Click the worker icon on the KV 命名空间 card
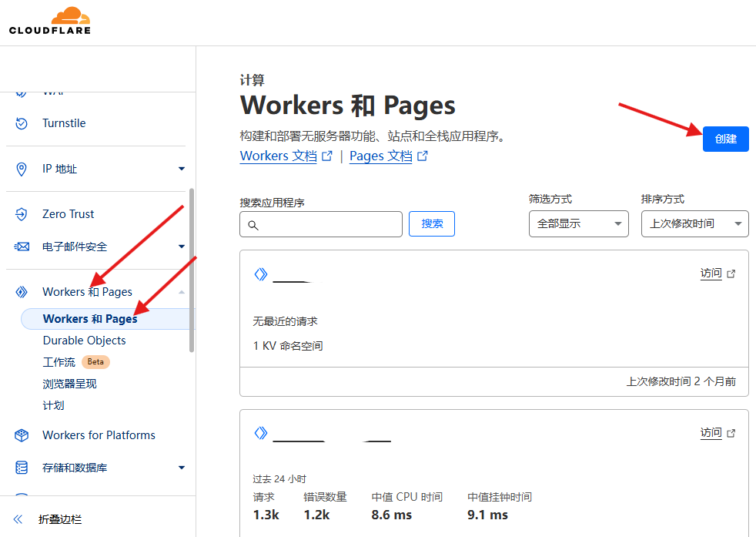This screenshot has height=537, width=756. point(261,274)
